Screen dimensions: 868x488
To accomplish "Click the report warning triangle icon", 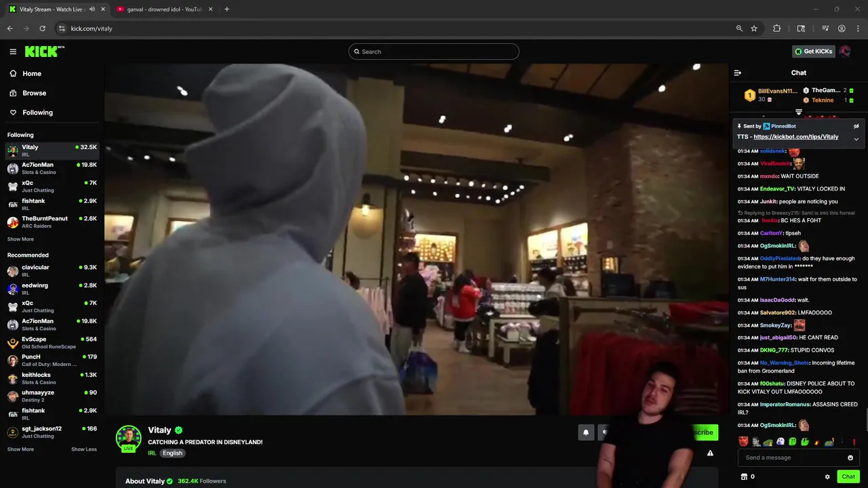I will pos(710,453).
